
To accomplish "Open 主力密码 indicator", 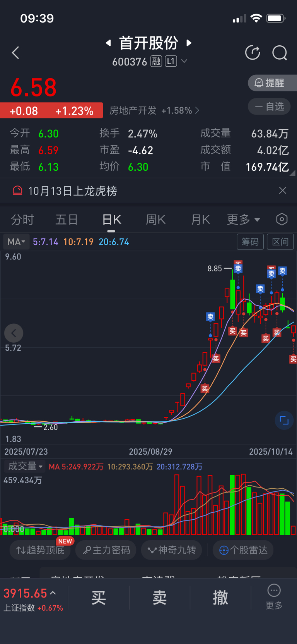I will (106, 550).
